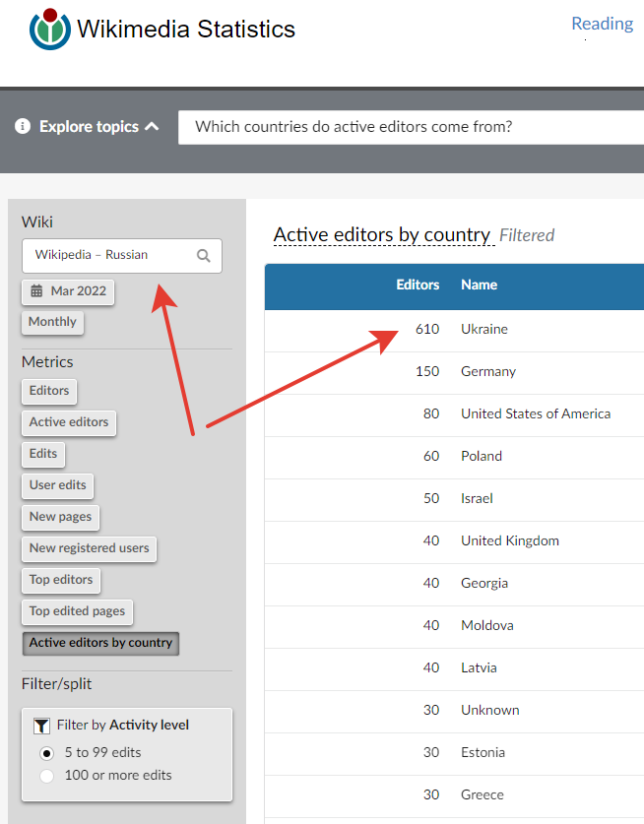644x824 pixels.
Task: Click the Wikipedia – Russian wiki field
Action: 122,256
